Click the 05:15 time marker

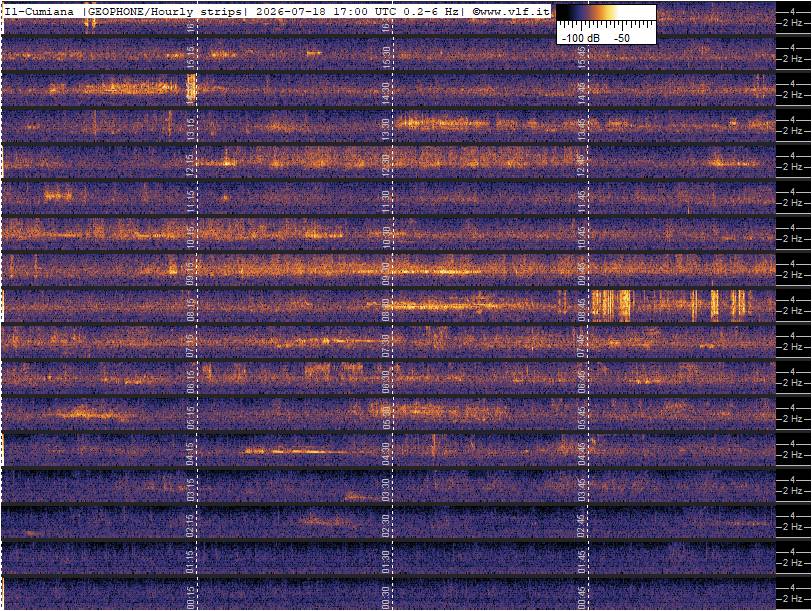click(x=190, y=418)
